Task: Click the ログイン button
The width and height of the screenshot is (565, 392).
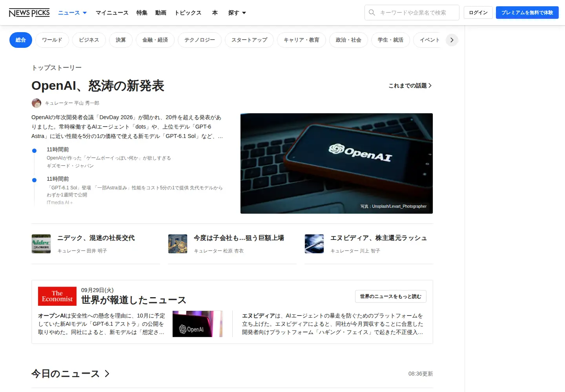Action: pyautogui.click(x=478, y=13)
